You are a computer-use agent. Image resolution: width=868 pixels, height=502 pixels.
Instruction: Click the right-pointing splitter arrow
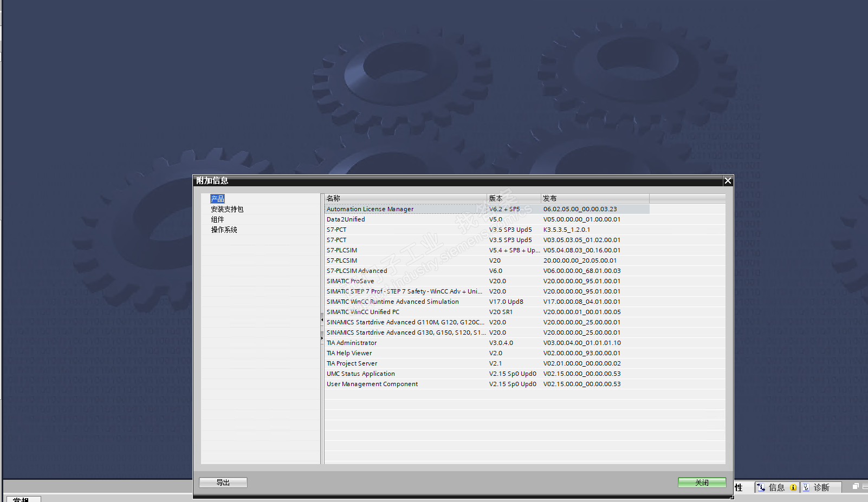pos(322,338)
